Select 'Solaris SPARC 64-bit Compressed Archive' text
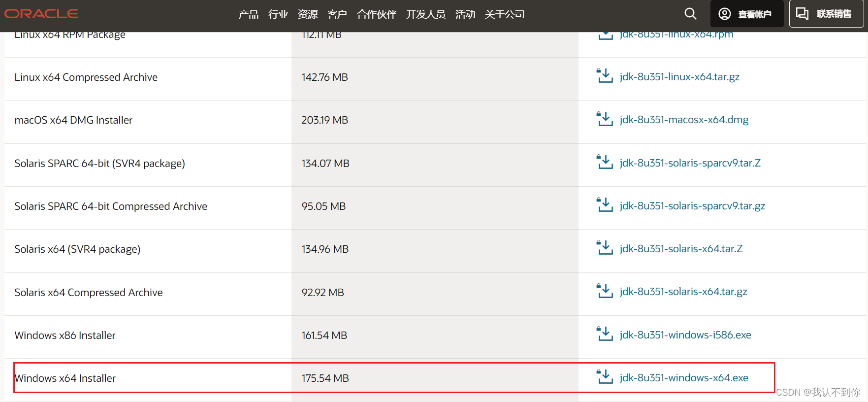The width and height of the screenshot is (868, 402). [x=111, y=206]
